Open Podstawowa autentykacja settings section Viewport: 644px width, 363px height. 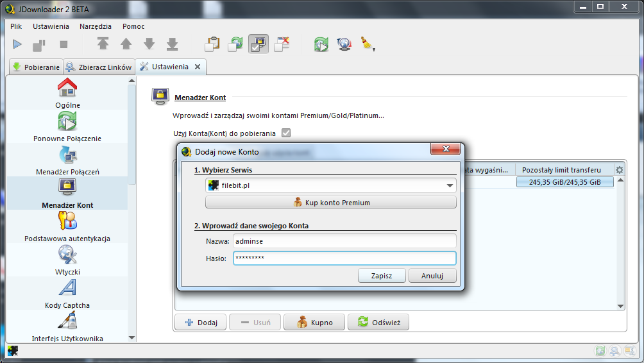(x=67, y=226)
